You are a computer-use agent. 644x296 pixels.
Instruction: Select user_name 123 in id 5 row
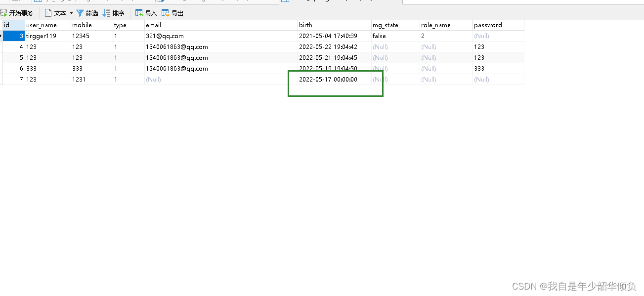coord(48,58)
